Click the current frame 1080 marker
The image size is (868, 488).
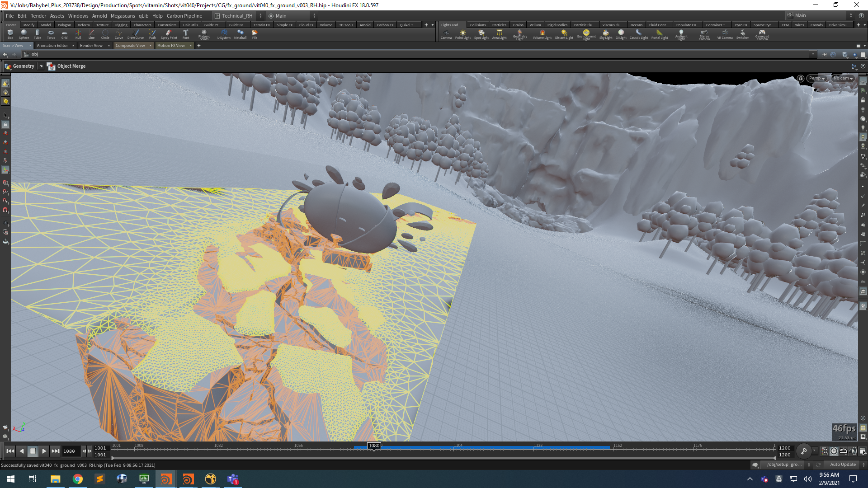point(374,446)
